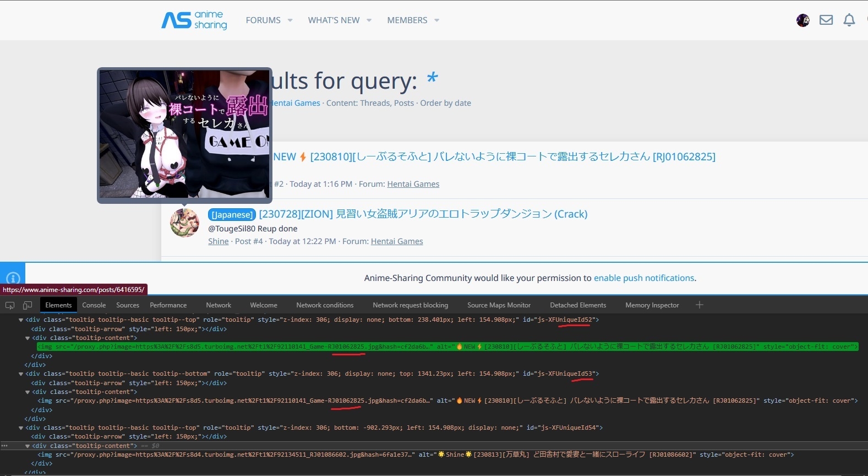Select the img line under js-XFUniqueId53
This screenshot has width=868, height=476.
click(x=447, y=401)
